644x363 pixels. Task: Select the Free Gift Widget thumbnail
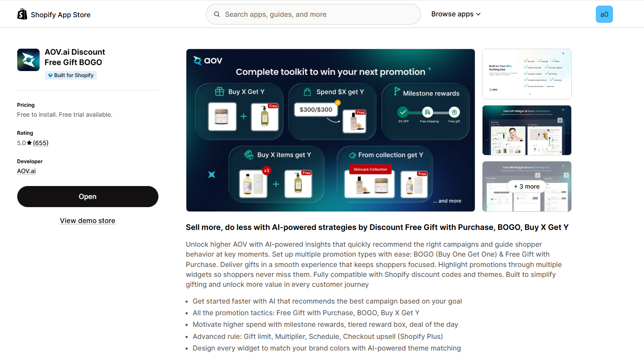(x=526, y=130)
